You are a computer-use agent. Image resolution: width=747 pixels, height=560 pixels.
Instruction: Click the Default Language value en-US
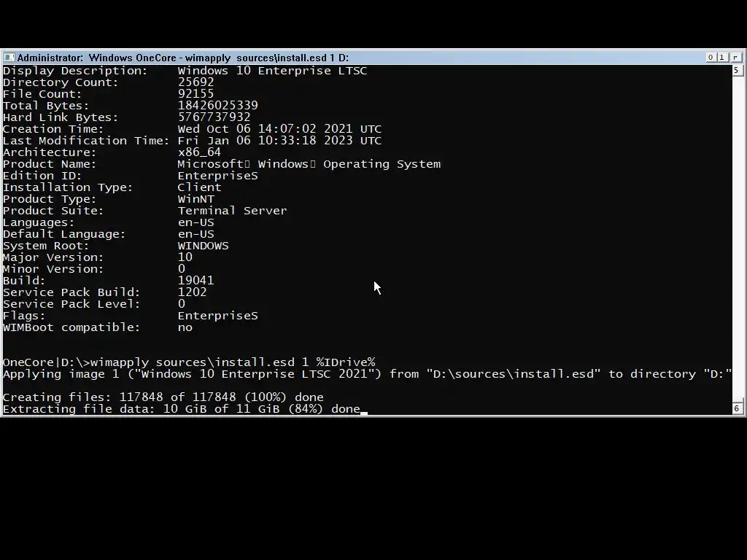(196, 234)
